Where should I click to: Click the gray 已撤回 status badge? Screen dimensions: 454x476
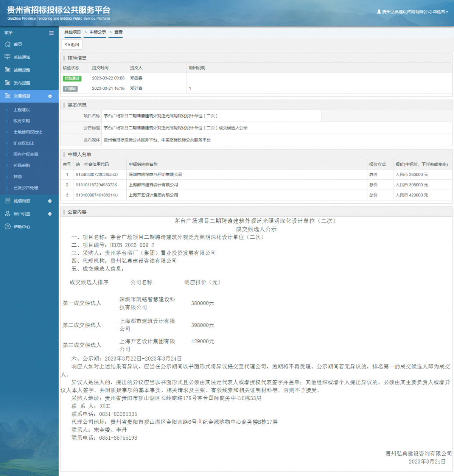[x=70, y=89]
